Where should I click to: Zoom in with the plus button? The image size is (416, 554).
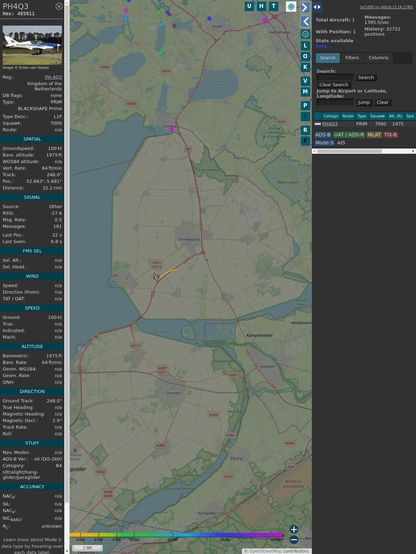tap(294, 529)
